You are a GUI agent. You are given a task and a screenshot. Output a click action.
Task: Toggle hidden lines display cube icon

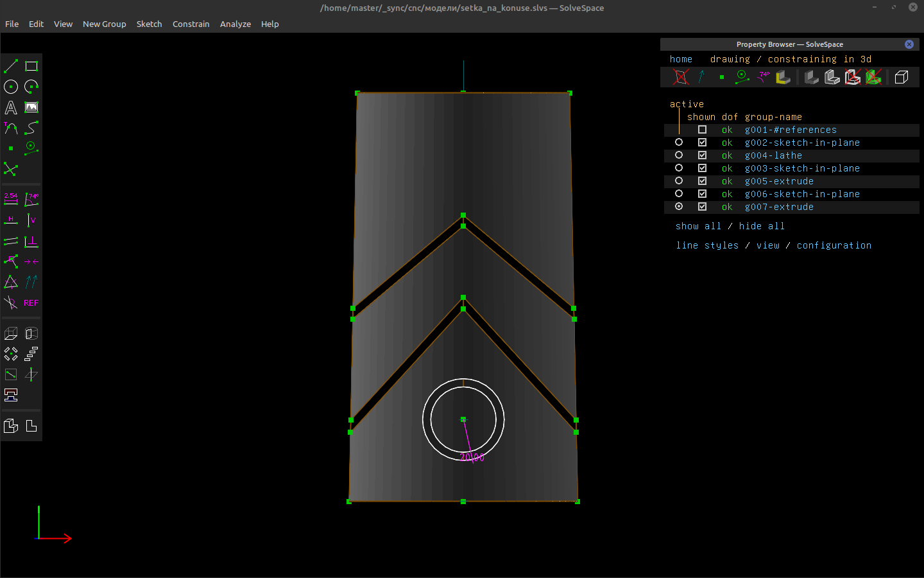click(x=902, y=77)
